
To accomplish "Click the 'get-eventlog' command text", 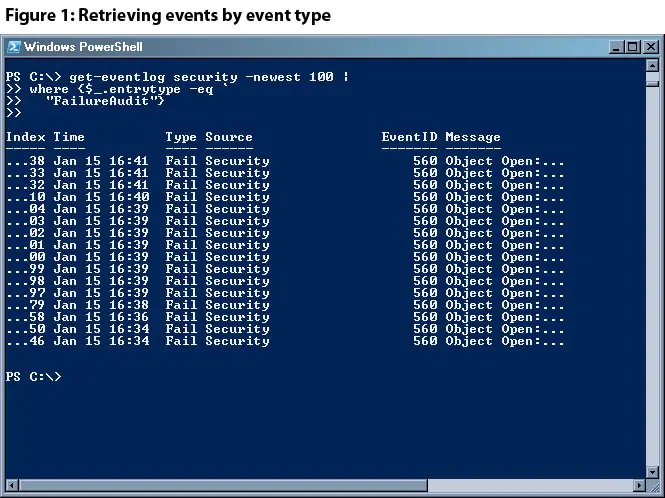I will 117,77.
